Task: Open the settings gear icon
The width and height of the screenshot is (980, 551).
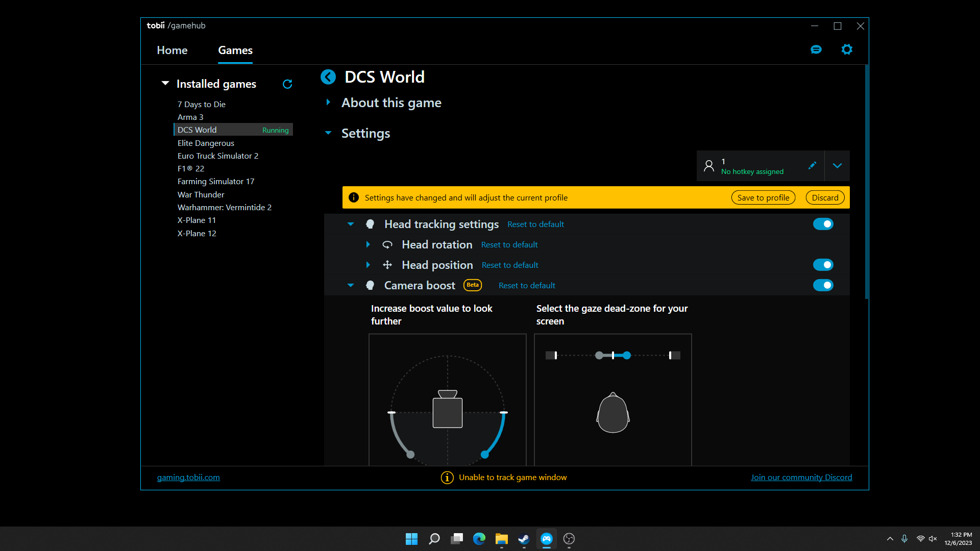Action: point(847,49)
